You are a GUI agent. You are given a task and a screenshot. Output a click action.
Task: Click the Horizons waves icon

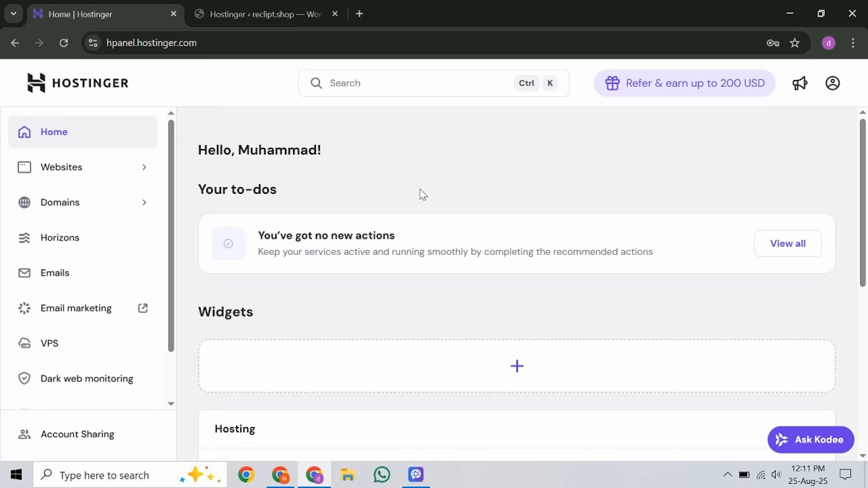coord(24,238)
